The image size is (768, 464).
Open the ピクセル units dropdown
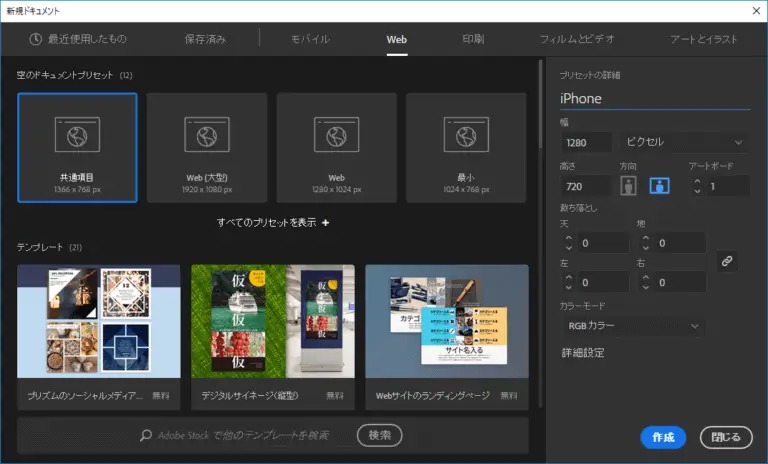684,142
